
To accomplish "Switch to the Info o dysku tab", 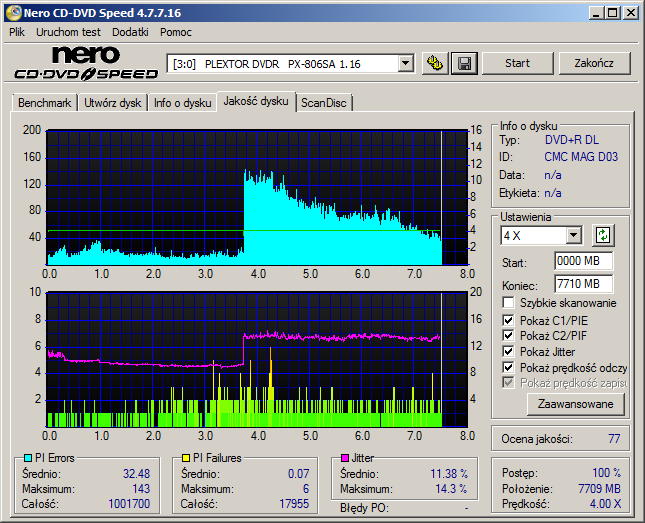I will click(x=183, y=103).
